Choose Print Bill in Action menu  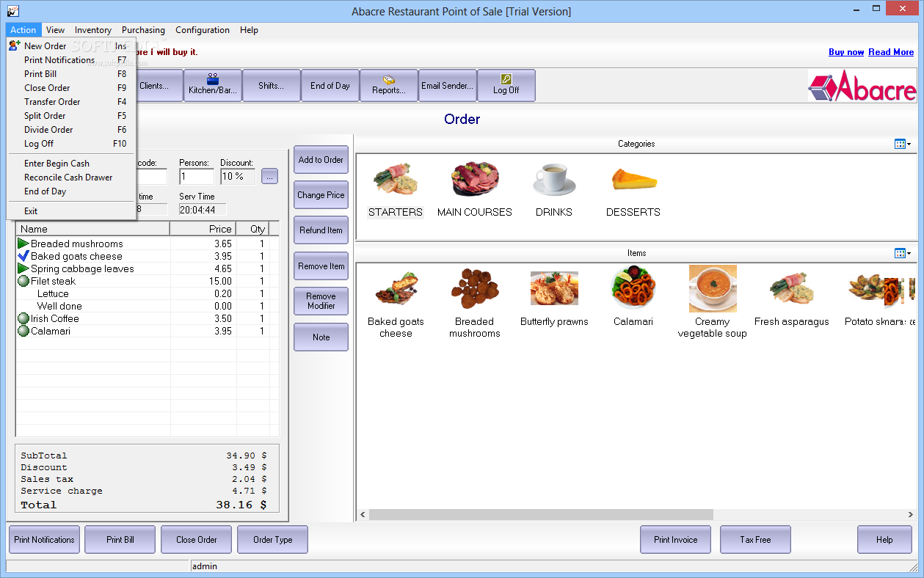point(70,74)
